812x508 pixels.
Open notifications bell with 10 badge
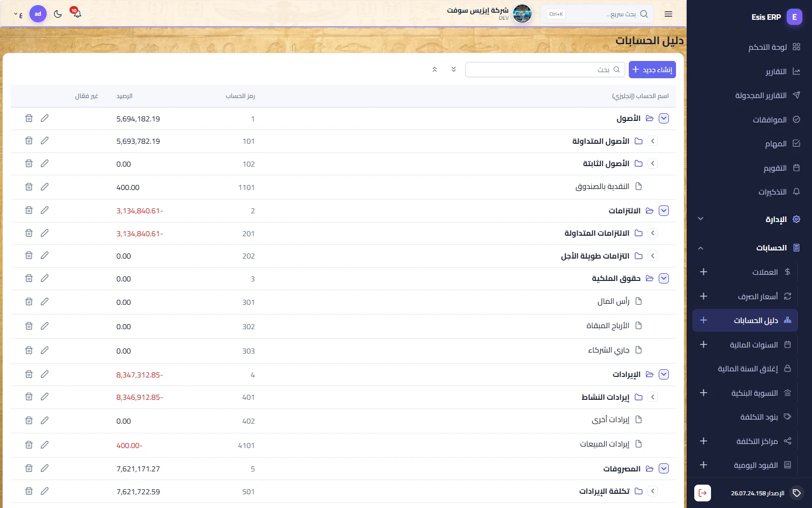click(x=77, y=13)
